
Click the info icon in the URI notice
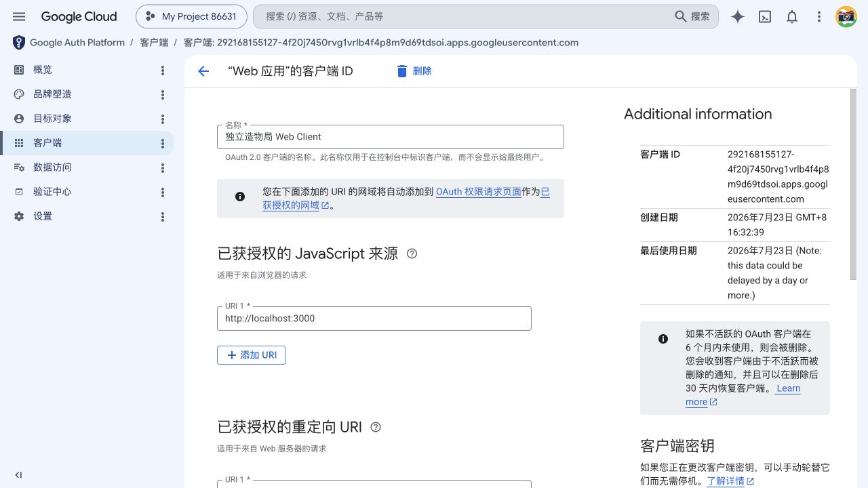(x=240, y=197)
